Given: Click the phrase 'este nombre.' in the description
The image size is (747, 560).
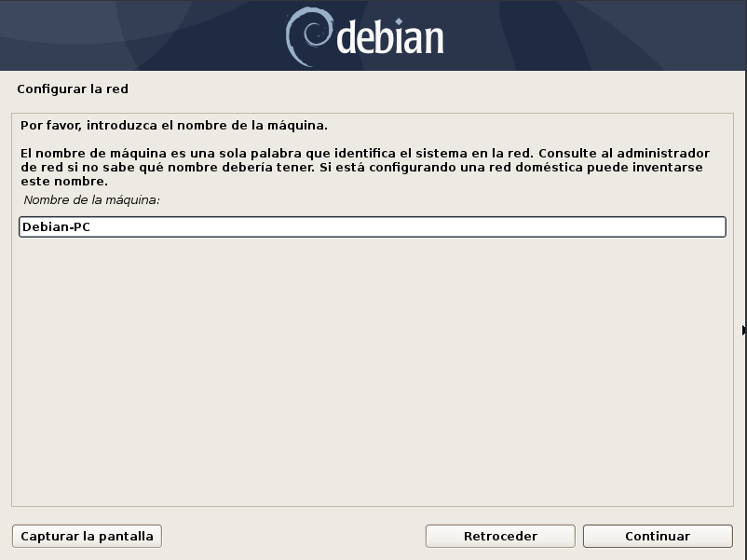Looking at the screenshot, I should pos(64,182).
